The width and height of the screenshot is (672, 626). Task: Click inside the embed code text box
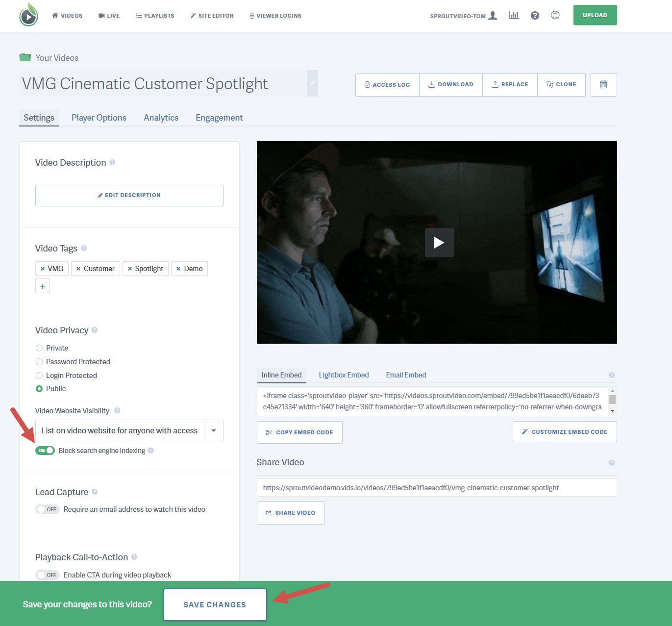coord(432,401)
